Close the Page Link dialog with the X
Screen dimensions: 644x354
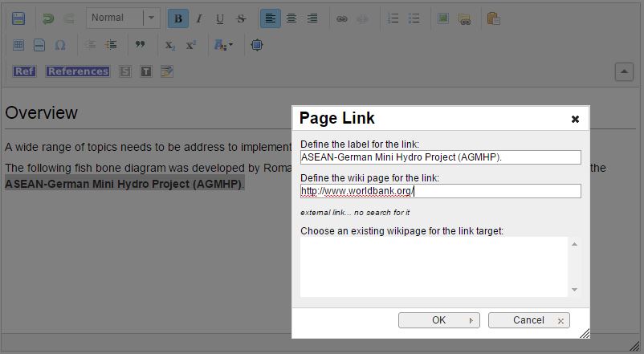click(575, 119)
